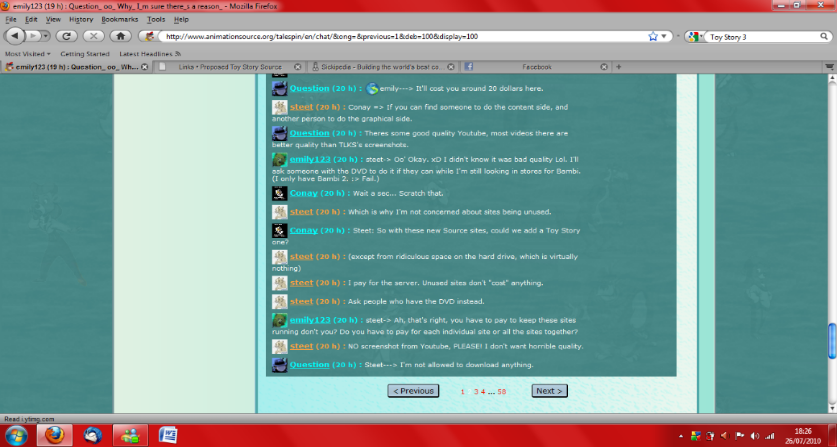Open the Google search engine selector
The width and height of the screenshot is (837, 447).
694,37
